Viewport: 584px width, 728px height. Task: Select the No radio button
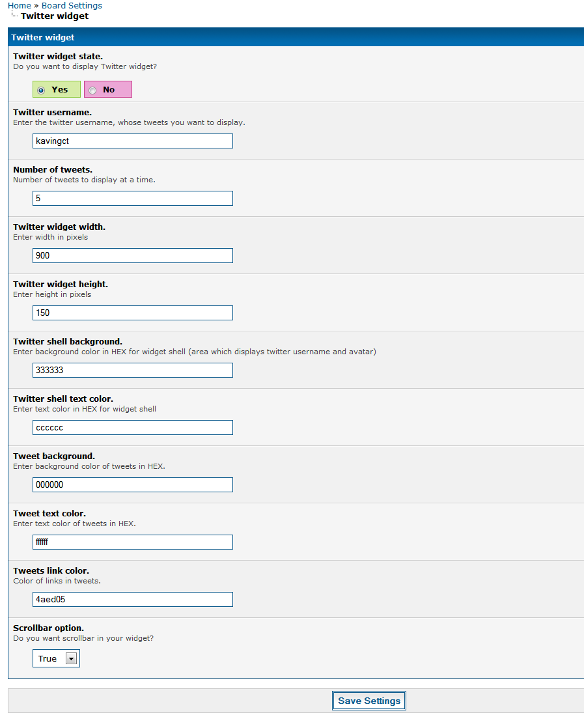tap(92, 90)
